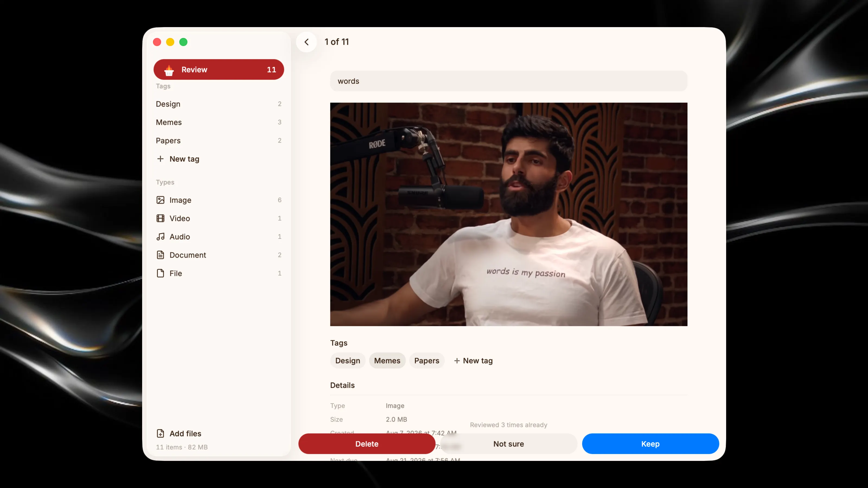Image resolution: width=868 pixels, height=488 pixels.
Task: Show only Video type items
Action: coord(219,218)
